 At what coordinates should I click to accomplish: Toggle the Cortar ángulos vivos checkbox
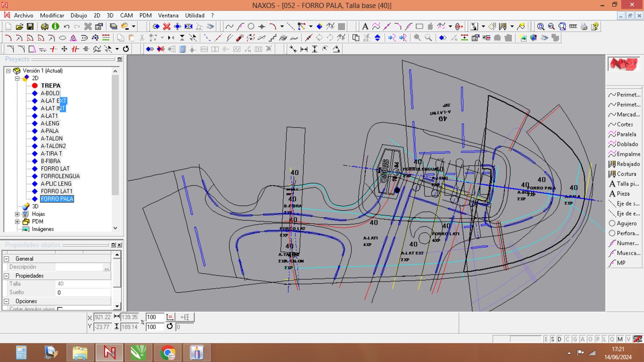(60, 309)
